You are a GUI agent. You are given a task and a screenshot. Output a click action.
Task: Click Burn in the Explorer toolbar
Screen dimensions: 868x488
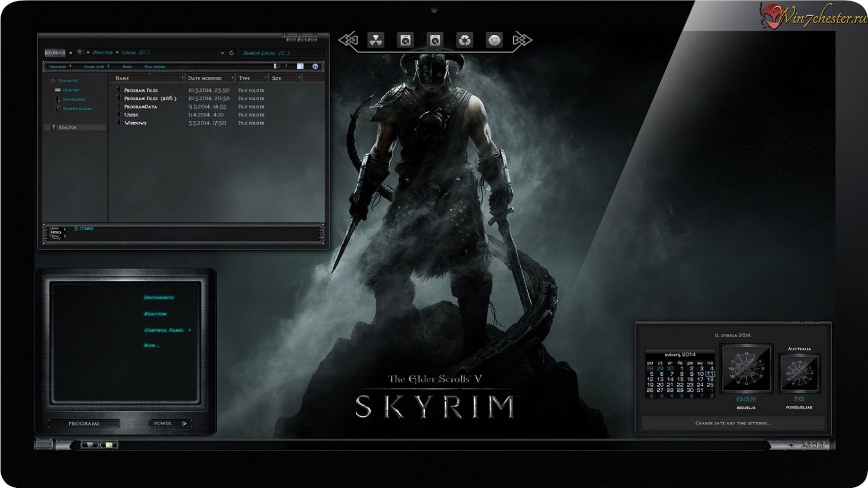(127, 67)
